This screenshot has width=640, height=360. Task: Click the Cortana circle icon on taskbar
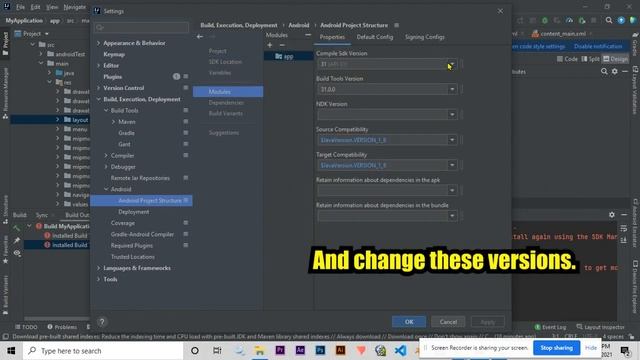pyautogui.click(x=195, y=351)
